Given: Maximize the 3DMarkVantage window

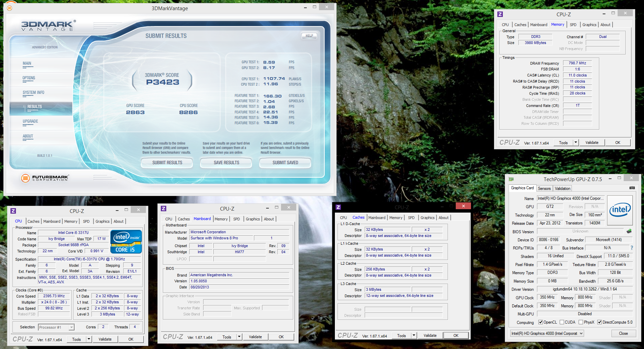Looking at the screenshot, I should point(315,7).
